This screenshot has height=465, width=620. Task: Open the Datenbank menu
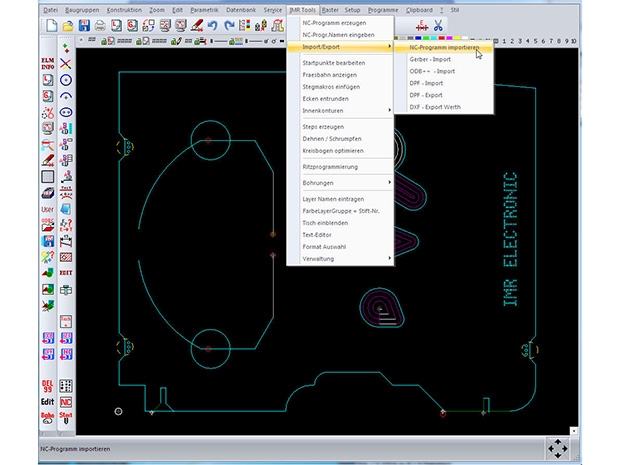tap(240, 9)
